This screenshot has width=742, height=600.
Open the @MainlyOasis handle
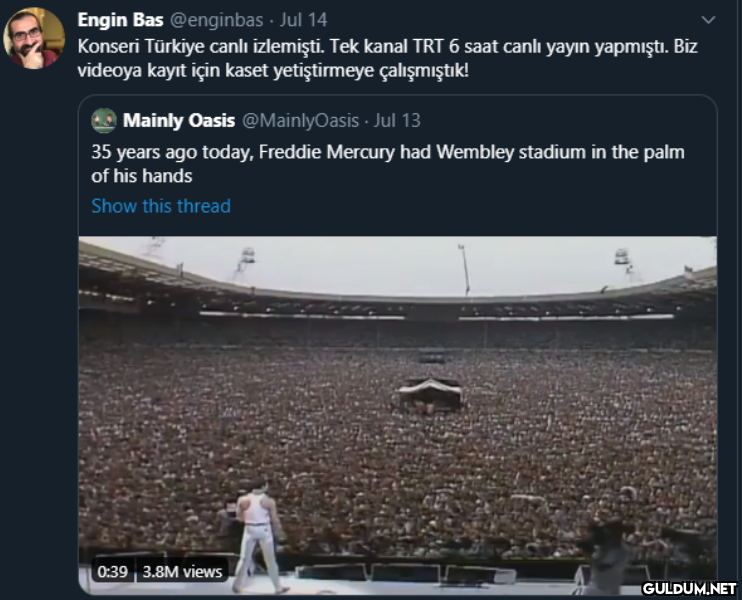[x=300, y=120]
